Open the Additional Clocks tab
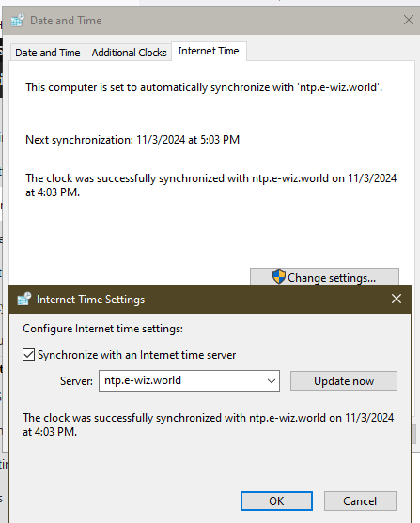Screen dimensions: 420x523 [130, 53]
